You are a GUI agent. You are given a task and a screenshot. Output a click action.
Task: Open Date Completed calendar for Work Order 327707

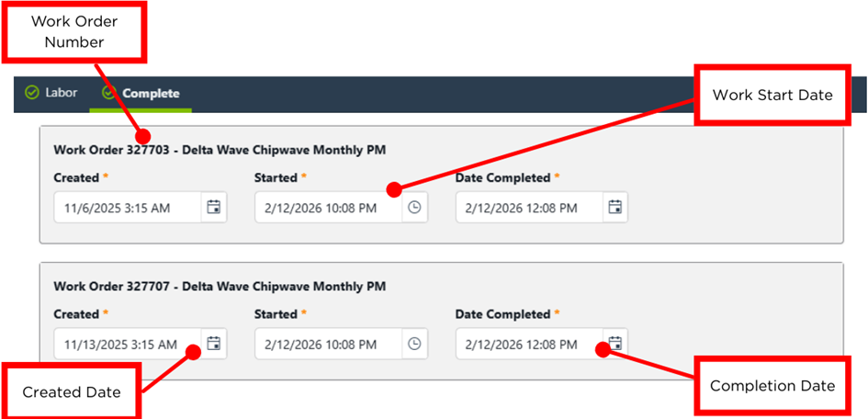coord(615,344)
